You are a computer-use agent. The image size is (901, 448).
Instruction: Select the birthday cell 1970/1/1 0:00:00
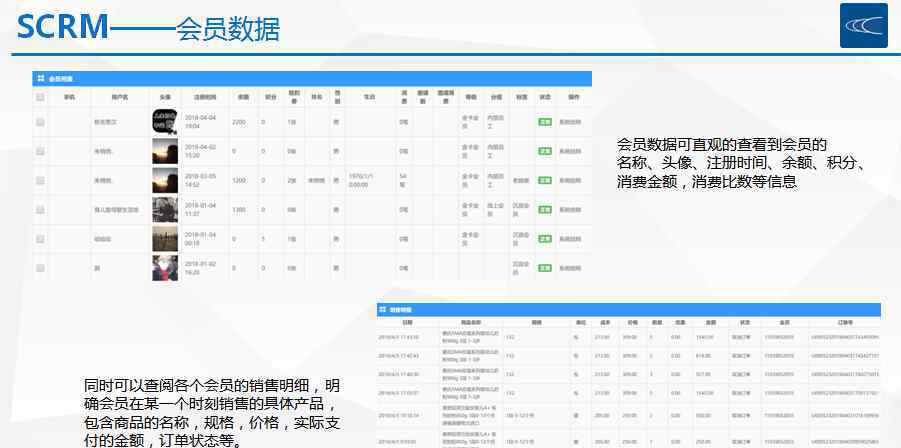362,180
